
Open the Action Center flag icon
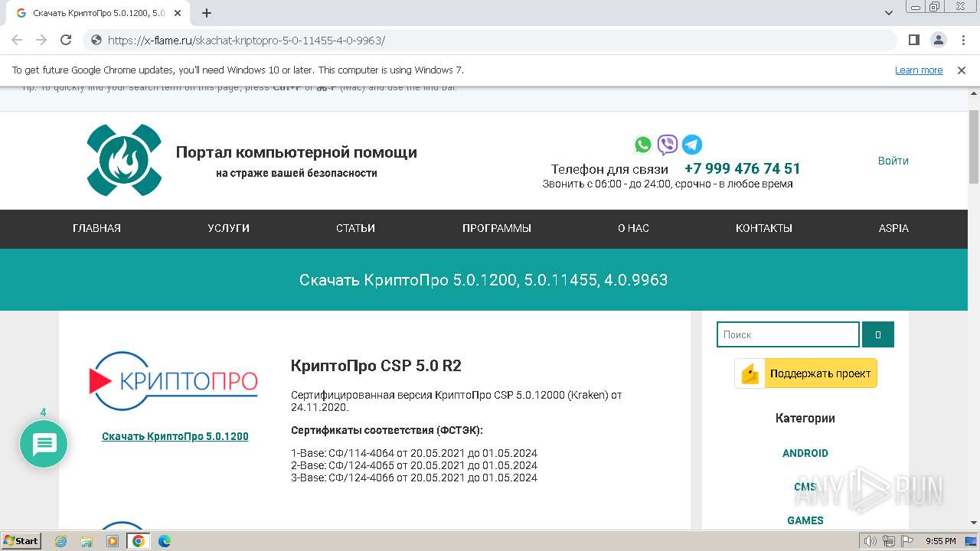(906, 541)
